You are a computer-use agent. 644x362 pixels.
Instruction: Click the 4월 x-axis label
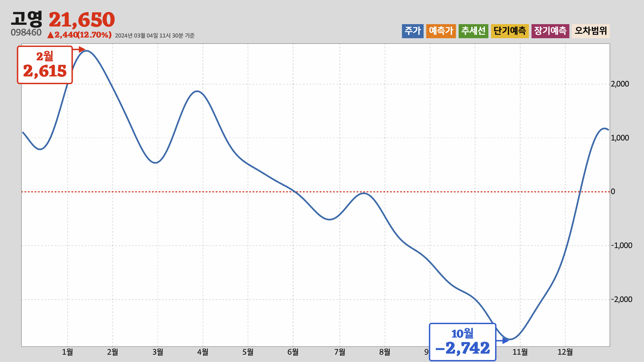(x=203, y=352)
